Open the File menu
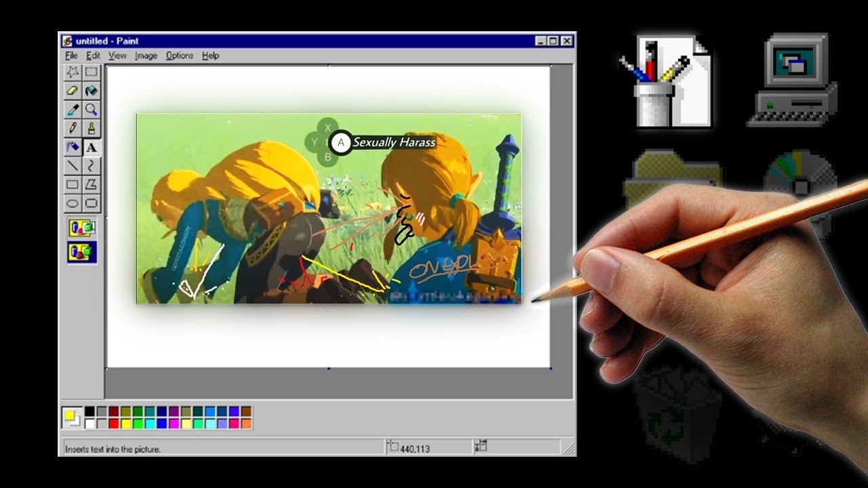This screenshot has width=868, height=488. coord(71,56)
